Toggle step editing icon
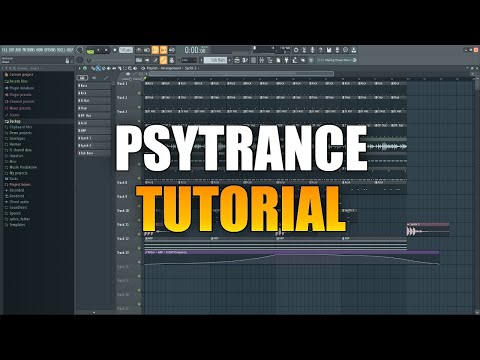 coord(155,60)
